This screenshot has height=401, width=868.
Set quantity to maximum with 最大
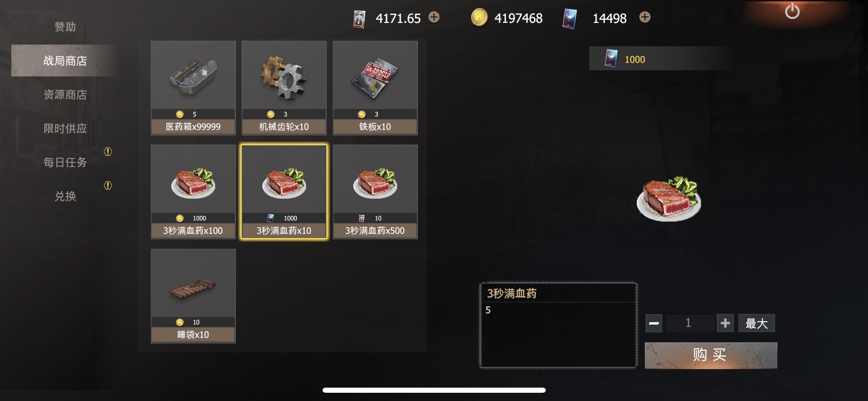click(x=757, y=323)
